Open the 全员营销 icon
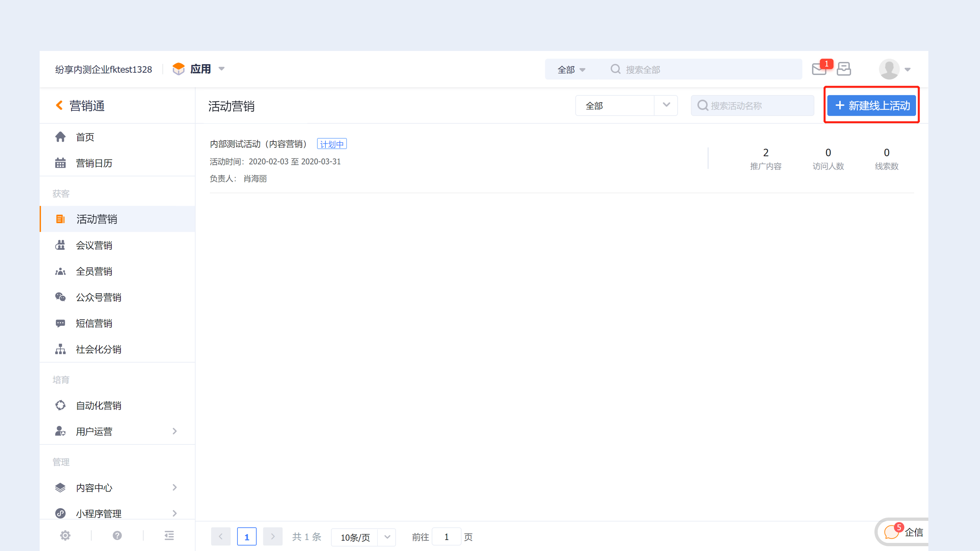The image size is (980, 551). (x=60, y=271)
